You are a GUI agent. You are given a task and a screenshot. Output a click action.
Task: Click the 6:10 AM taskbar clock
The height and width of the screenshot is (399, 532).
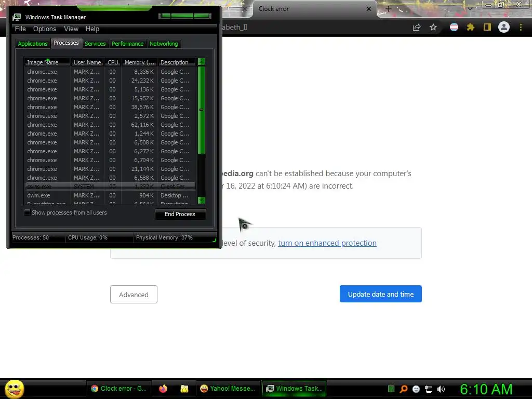486,389
